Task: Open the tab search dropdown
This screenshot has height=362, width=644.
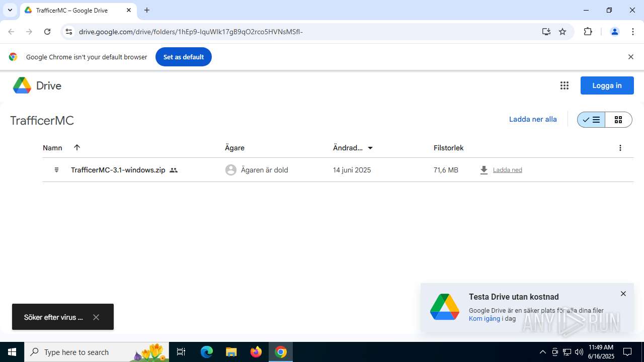Action: [x=10, y=10]
